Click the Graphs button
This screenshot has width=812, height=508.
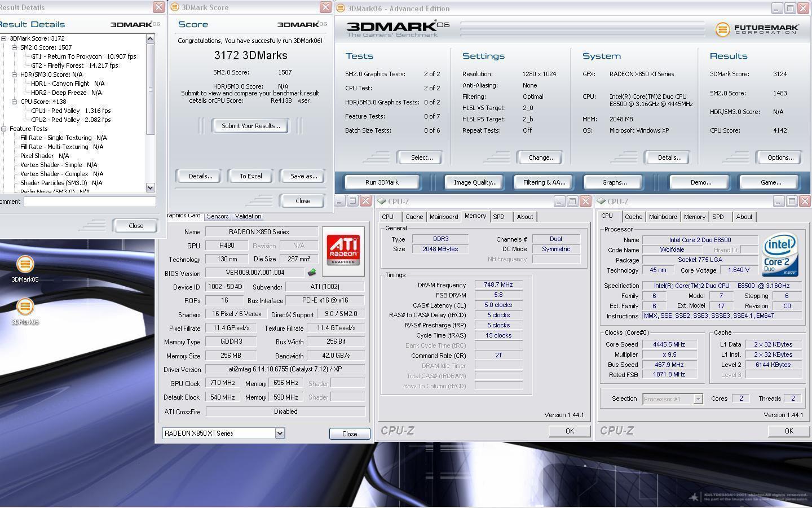[x=614, y=182]
